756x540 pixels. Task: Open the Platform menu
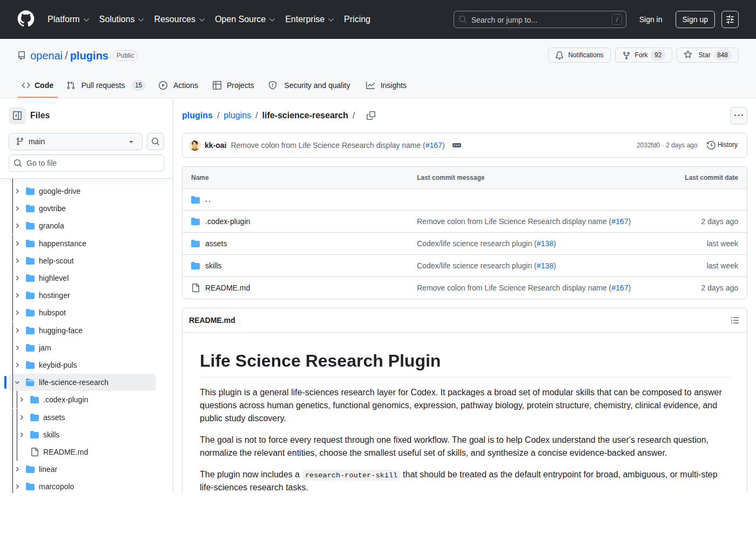[x=68, y=19]
